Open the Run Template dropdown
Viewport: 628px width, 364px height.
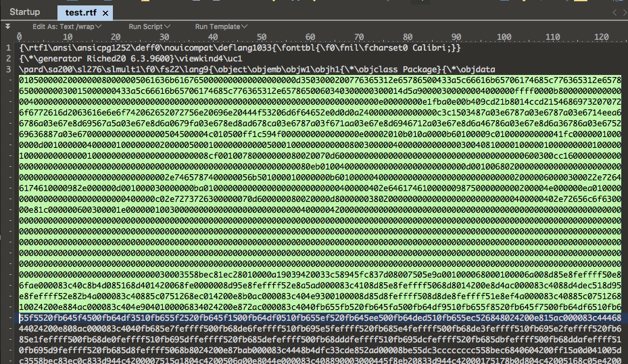220,26
